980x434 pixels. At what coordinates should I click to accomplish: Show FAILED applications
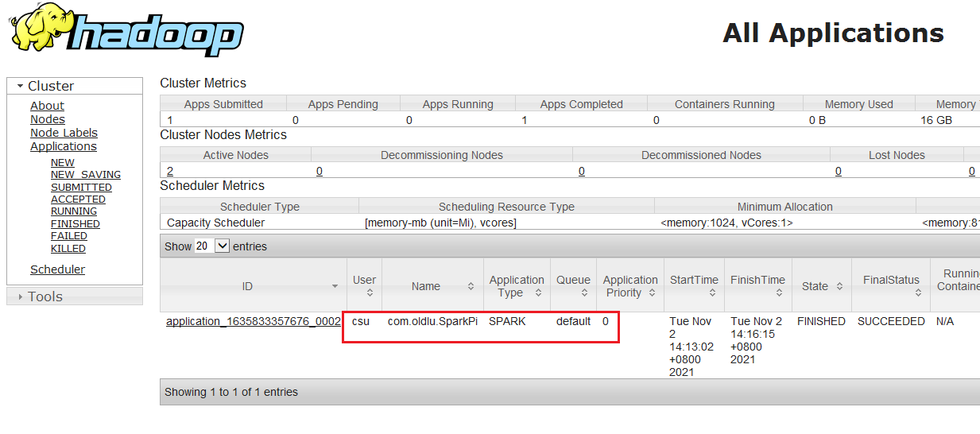click(x=69, y=236)
